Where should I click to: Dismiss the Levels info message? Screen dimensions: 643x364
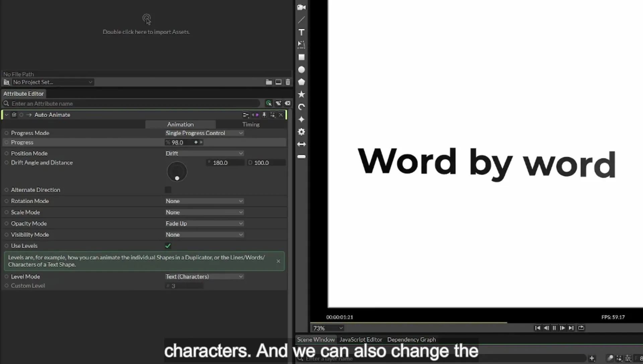[x=278, y=261]
